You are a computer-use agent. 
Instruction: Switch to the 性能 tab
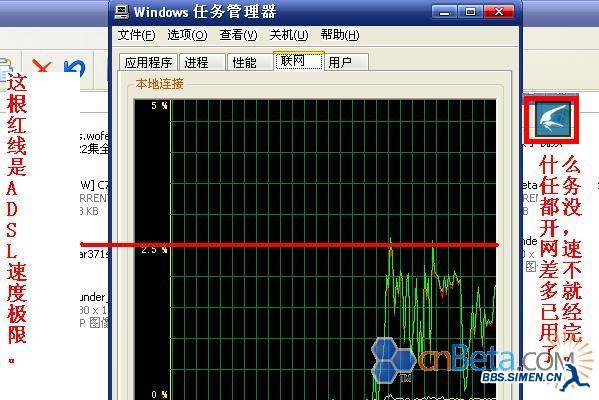pos(250,62)
